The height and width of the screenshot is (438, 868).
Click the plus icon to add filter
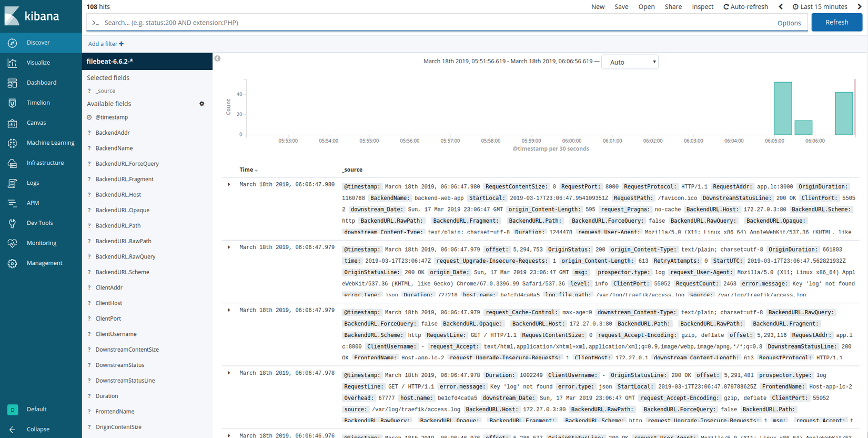point(122,44)
